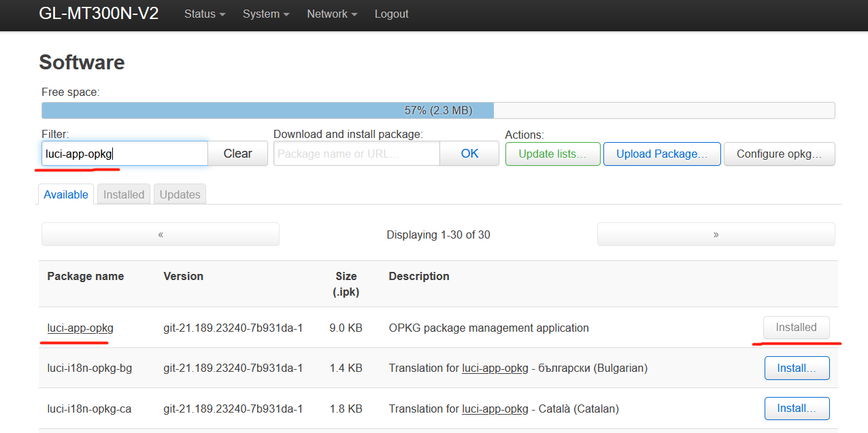Image resolution: width=868 pixels, height=433 pixels.
Task: Open luci-app-opkg link in Catalan description
Action: tap(495, 409)
